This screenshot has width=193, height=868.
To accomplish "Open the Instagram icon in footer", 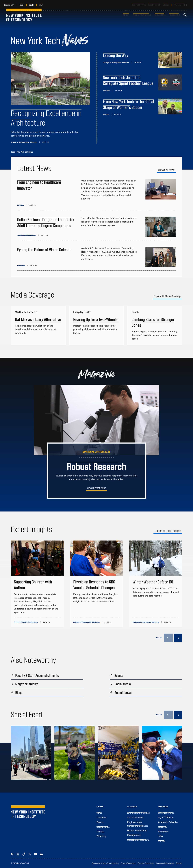I will coord(18,854).
